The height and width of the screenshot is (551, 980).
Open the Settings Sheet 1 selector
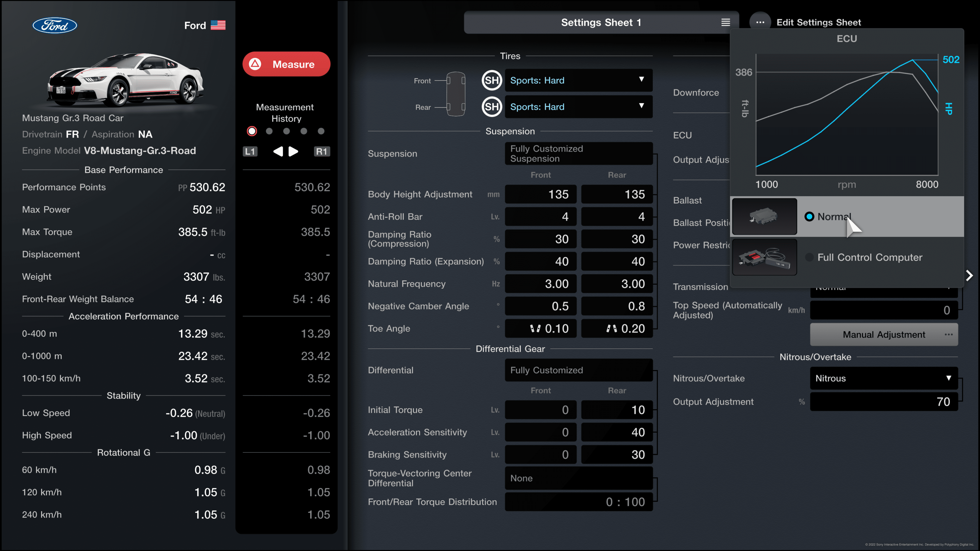tap(601, 22)
